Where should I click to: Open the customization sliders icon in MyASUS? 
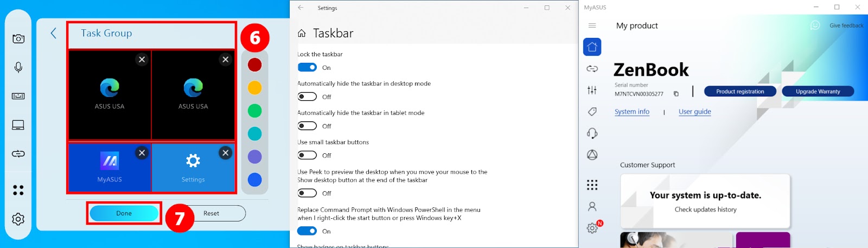tap(592, 90)
